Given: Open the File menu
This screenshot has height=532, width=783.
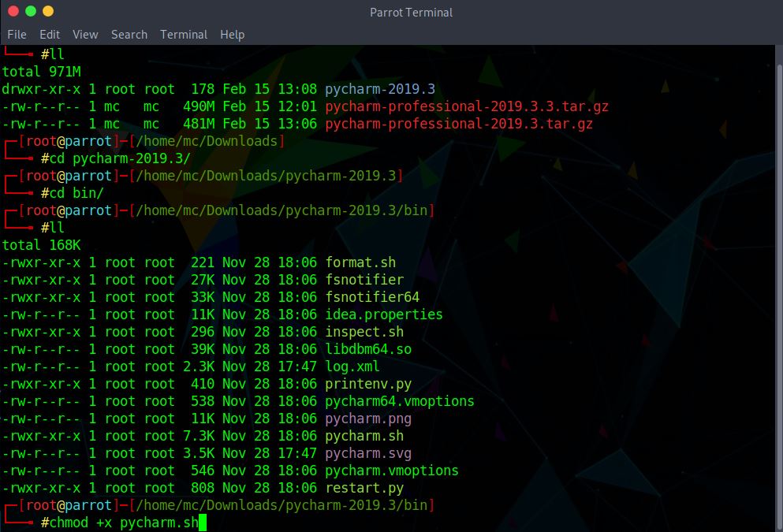Looking at the screenshot, I should pos(17,35).
